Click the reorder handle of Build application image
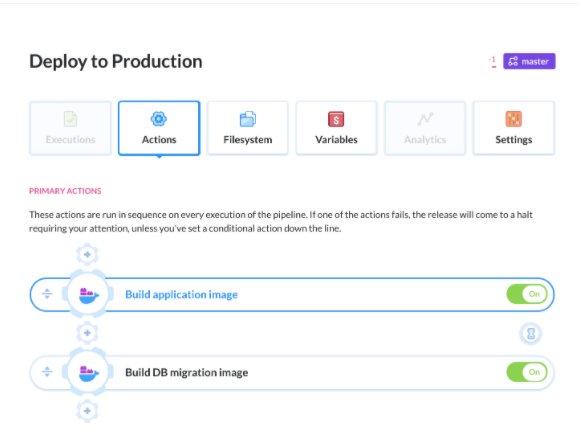Screen dimensions: 580x430 click(47, 294)
